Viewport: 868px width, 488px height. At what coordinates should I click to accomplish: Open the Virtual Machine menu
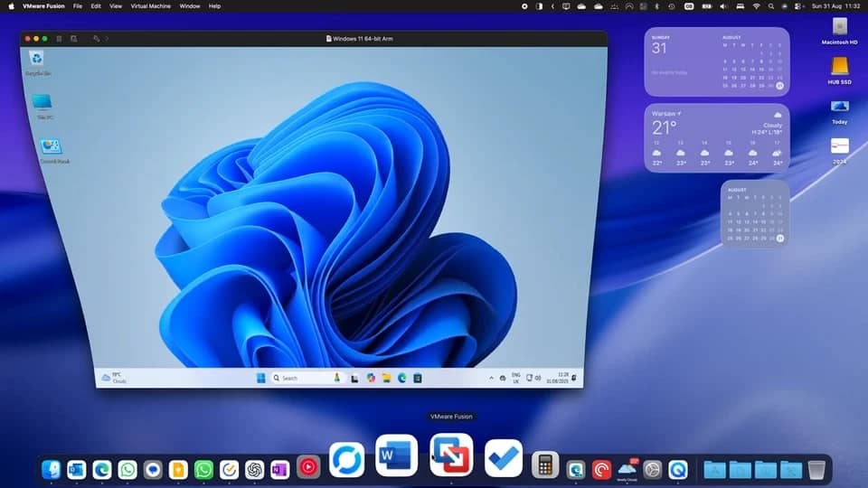[x=151, y=6]
